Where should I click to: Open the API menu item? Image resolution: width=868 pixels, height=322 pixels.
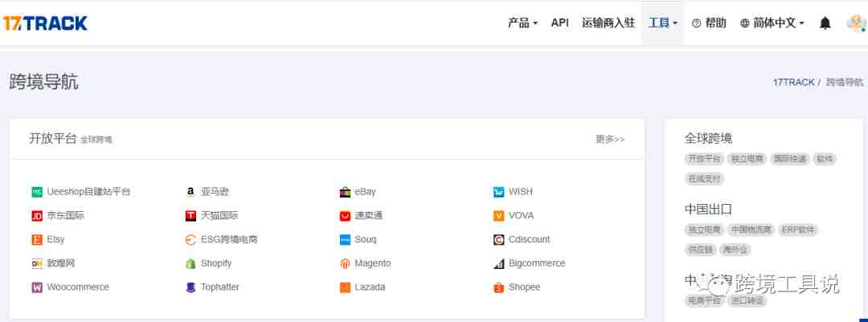[x=559, y=23]
